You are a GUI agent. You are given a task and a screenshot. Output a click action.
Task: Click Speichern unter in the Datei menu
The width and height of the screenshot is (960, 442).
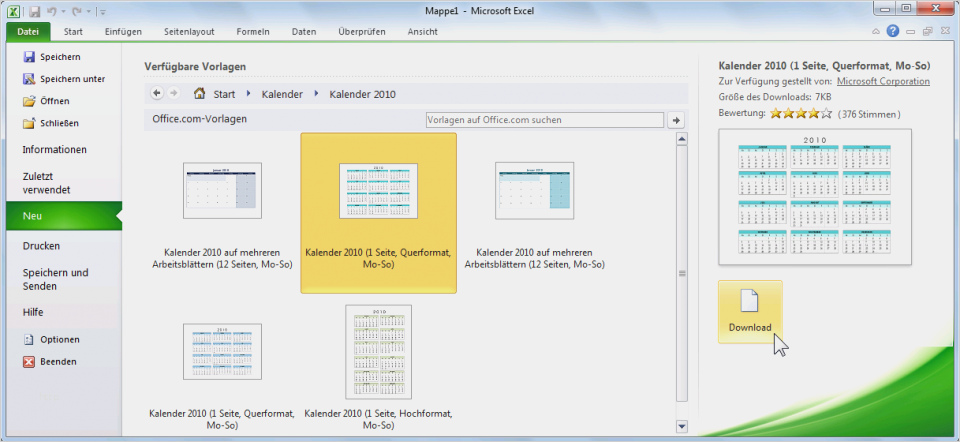pyautogui.click(x=64, y=79)
